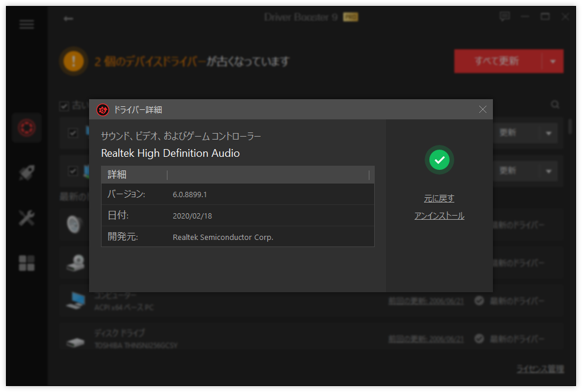Viewport: 582px width, 392px height.
Task: Open the hamburger menu in sidebar
Action: click(x=27, y=24)
